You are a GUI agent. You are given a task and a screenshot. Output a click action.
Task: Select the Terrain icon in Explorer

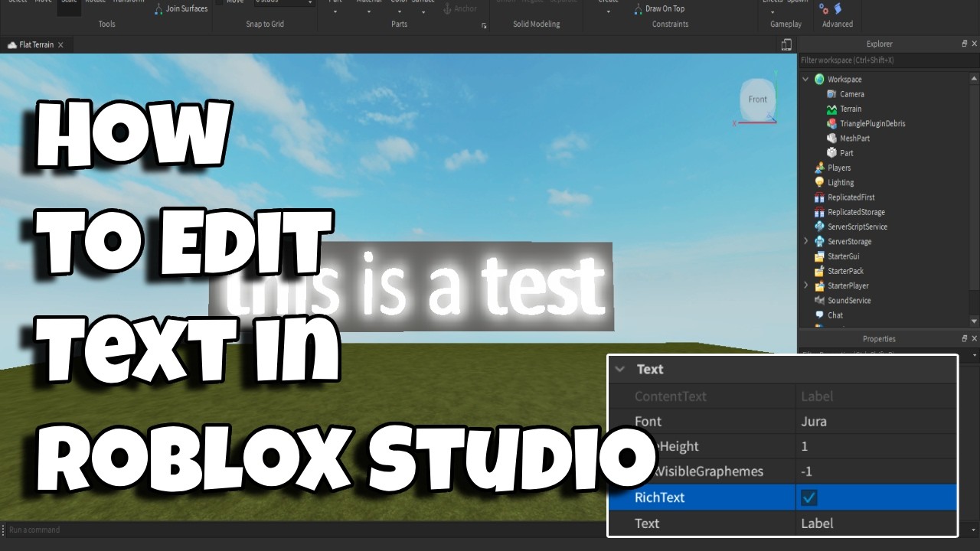coord(831,109)
